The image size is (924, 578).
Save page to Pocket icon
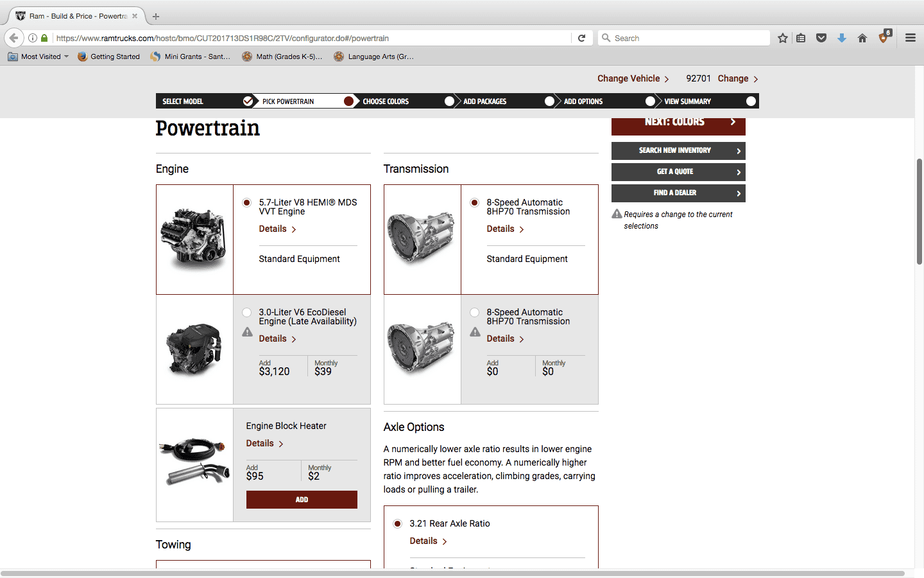[x=821, y=38]
